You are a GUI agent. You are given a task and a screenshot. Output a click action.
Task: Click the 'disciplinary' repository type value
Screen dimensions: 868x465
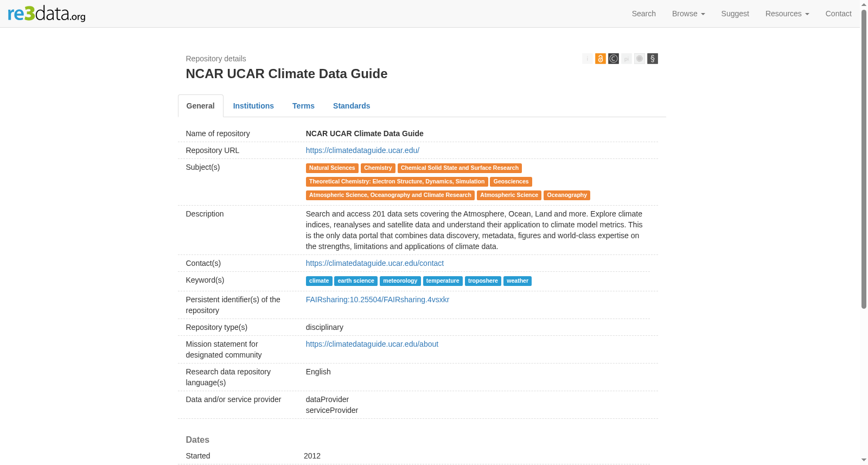point(324,327)
